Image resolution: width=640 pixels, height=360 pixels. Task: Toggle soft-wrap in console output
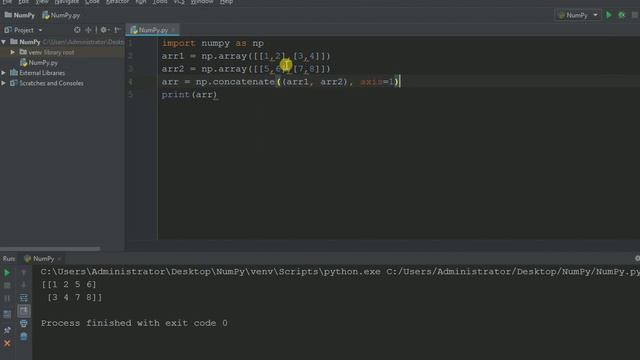click(x=24, y=298)
